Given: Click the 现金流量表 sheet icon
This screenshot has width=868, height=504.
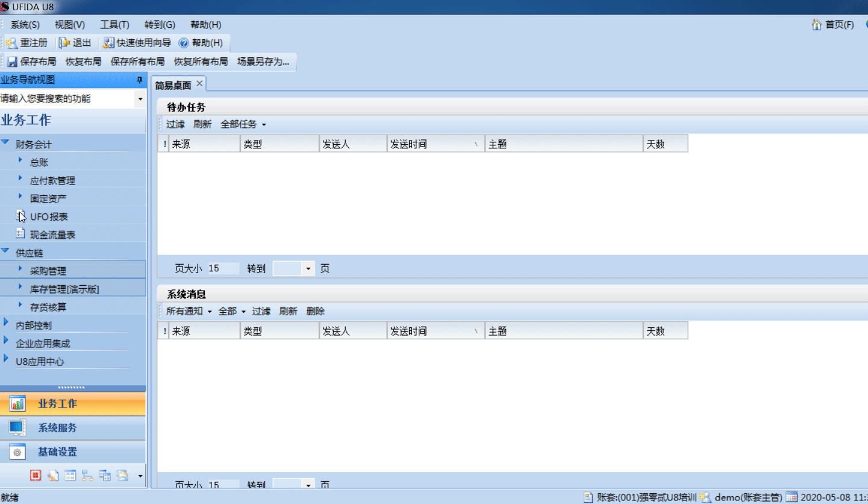Looking at the screenshot, I should click(x=20, y=234).
